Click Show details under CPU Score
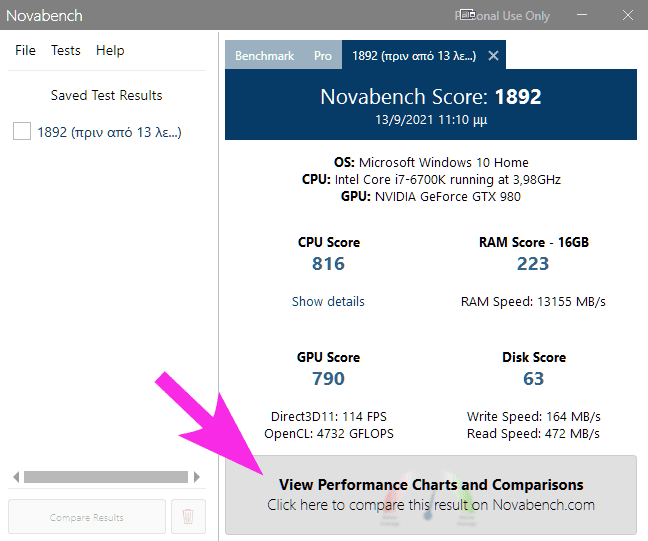 (x=328, y=301)
